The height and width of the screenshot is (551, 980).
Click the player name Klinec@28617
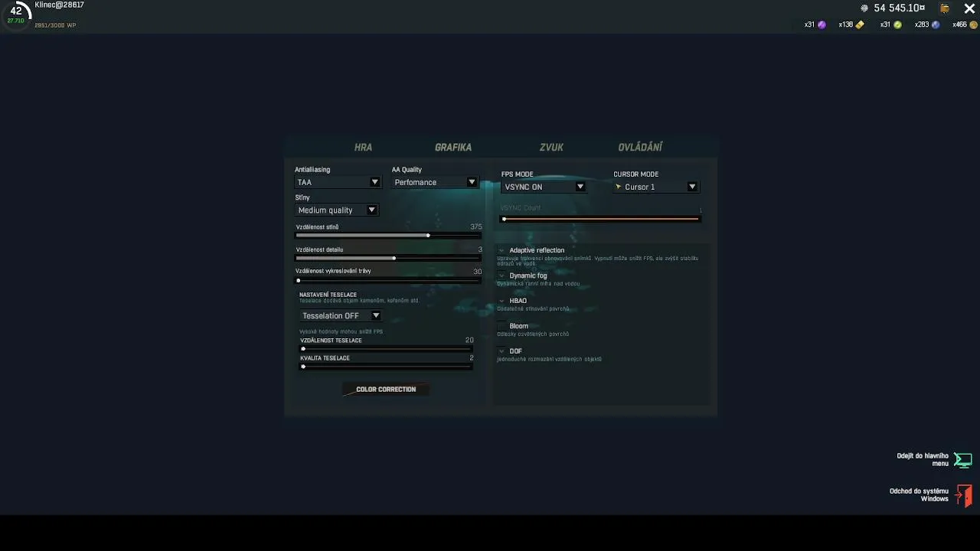tap(59, 5)
